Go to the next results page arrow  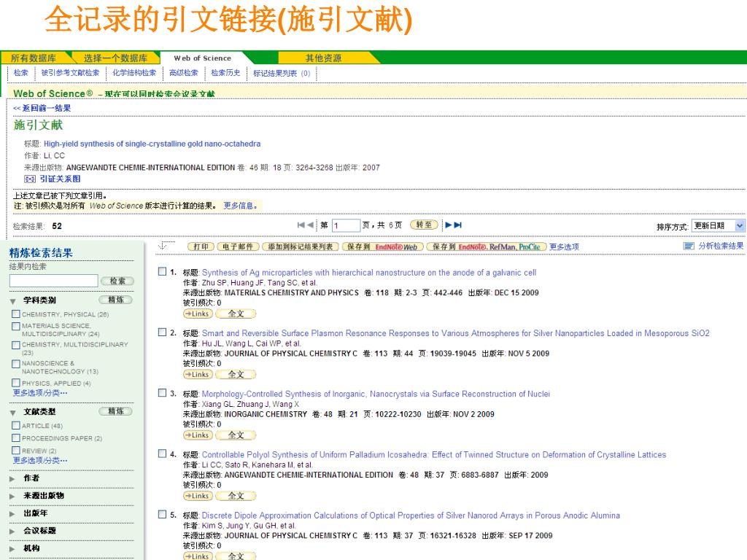coord(449,225)
